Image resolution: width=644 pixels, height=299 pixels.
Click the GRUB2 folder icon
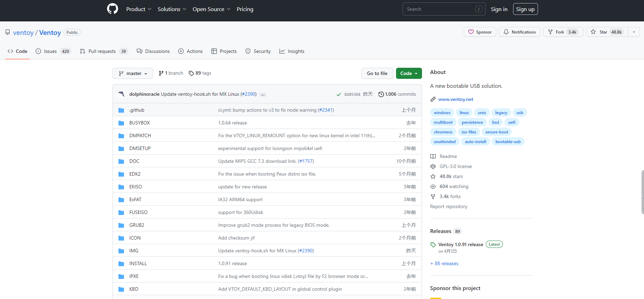click(x=121, y=225)
